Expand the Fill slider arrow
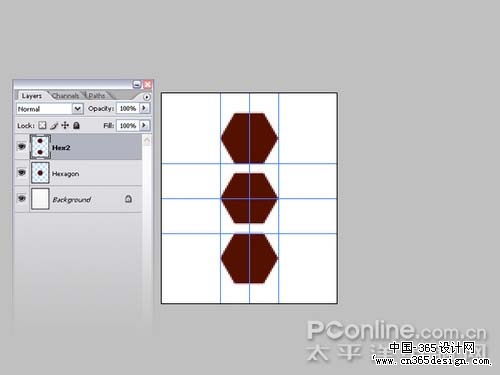Viewport: 500px width, 375px height. (x=144, y=125)
